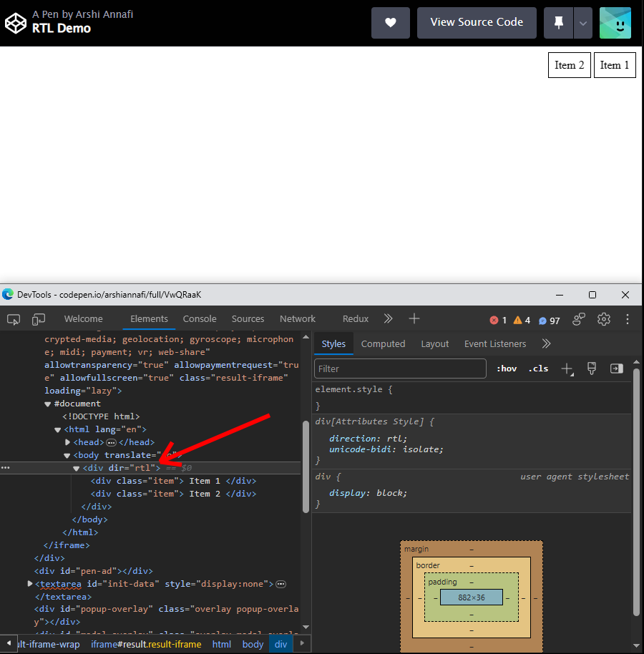Open the warnings count indicator

(522, 321)
